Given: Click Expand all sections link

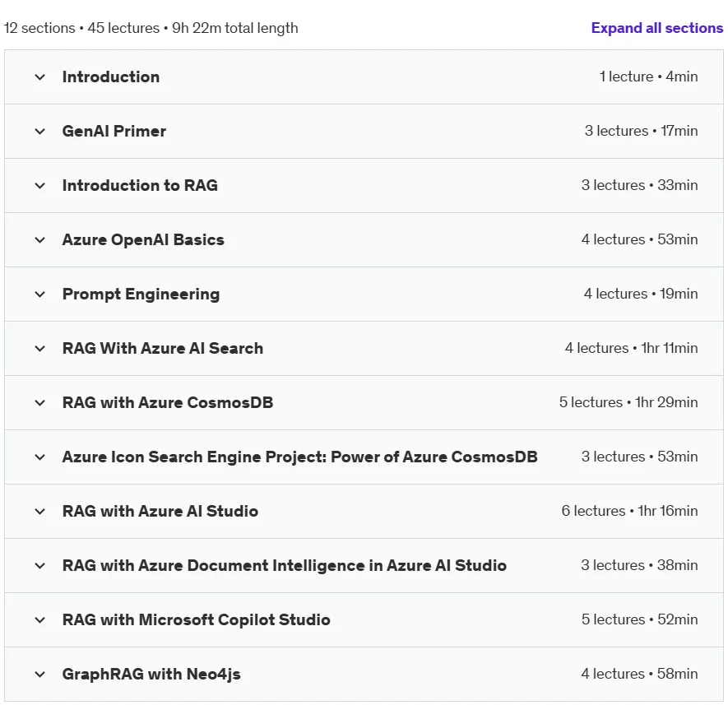Looking at the screenshot, I should [x=657, y=28].
